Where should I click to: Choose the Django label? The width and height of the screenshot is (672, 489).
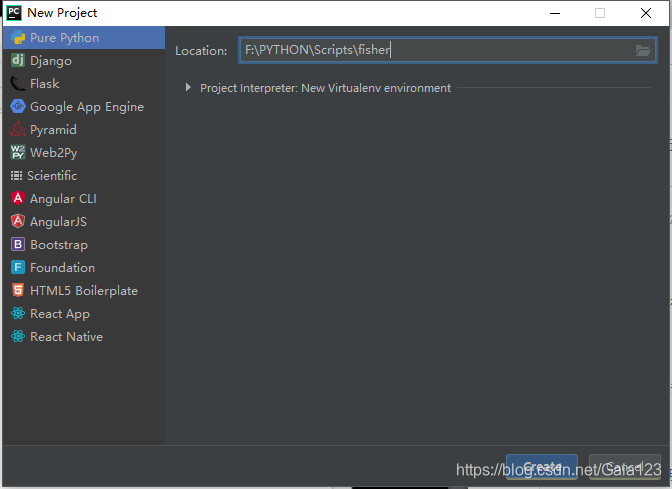click(51, 61)
